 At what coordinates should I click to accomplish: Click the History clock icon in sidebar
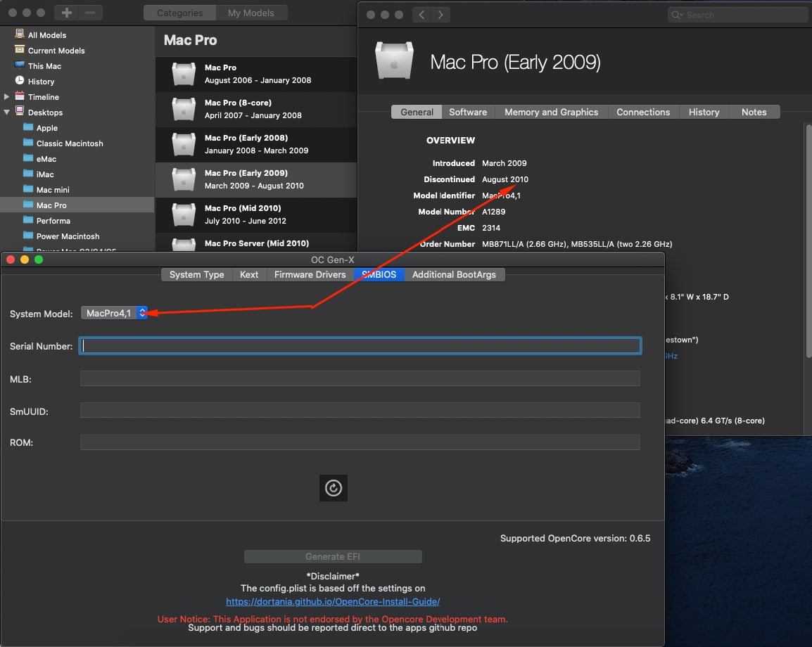coord(20,81)
